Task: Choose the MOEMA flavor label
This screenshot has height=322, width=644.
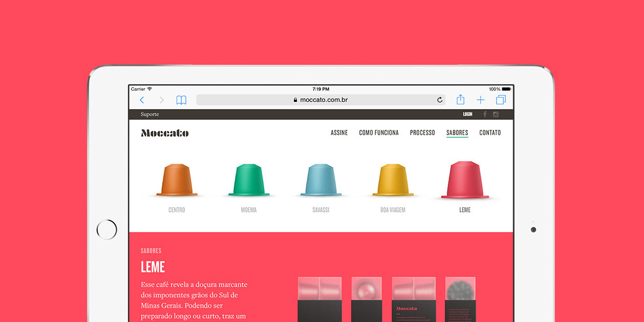Action: [x=249, y=210]
